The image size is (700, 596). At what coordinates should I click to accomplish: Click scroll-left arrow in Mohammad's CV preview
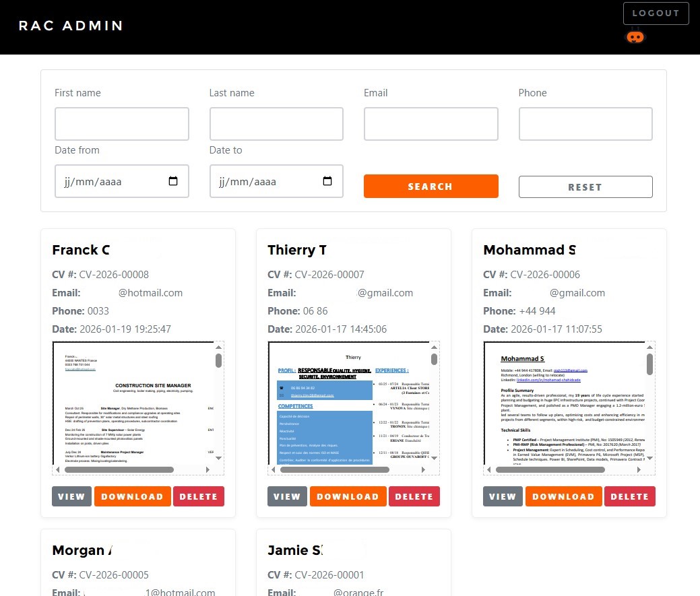tap(489, 469)
